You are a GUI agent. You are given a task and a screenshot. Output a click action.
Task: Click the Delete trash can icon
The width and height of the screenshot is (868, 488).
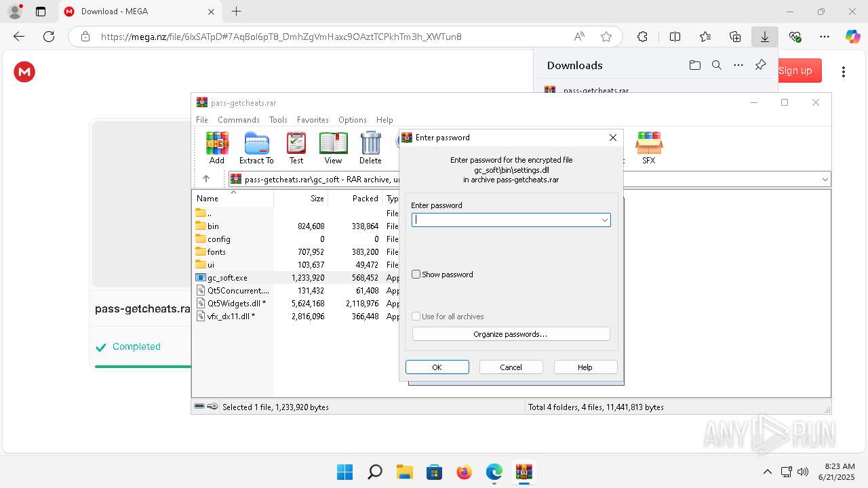[370, 148]
